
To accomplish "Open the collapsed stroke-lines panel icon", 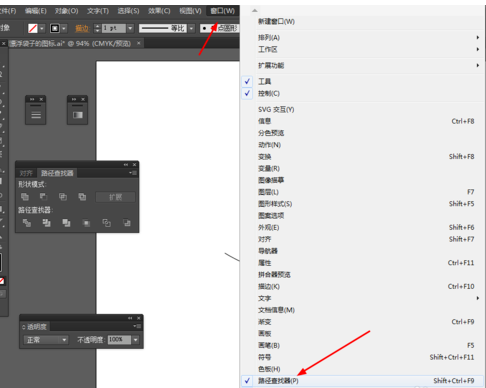I will pyautogui.click(x=36, y=115).
